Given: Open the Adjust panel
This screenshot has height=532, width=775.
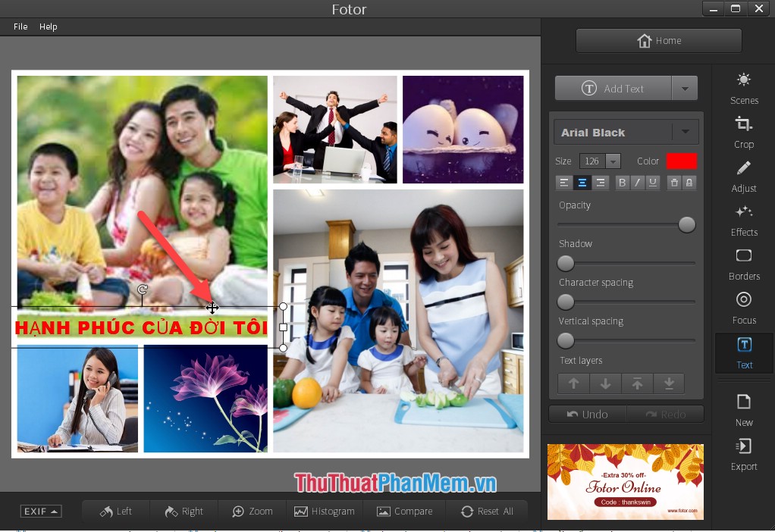Looking at the screenshot, I should point(743,174).
